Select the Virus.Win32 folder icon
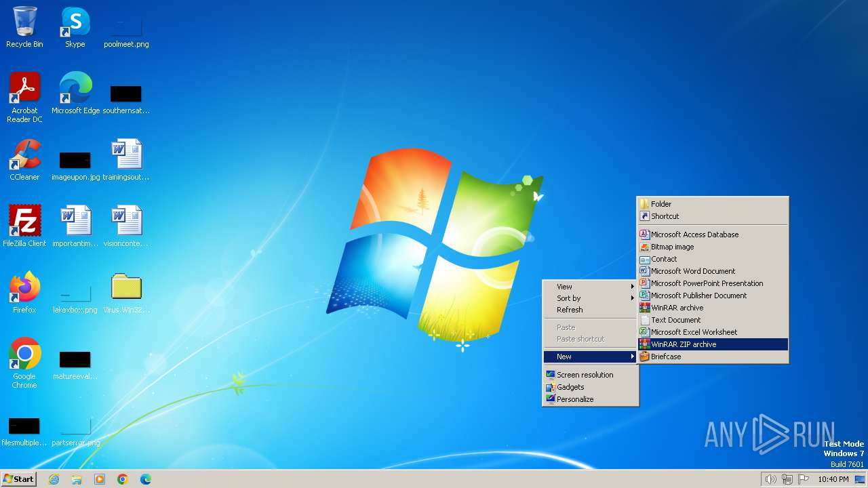 click(x=126, y=292)
